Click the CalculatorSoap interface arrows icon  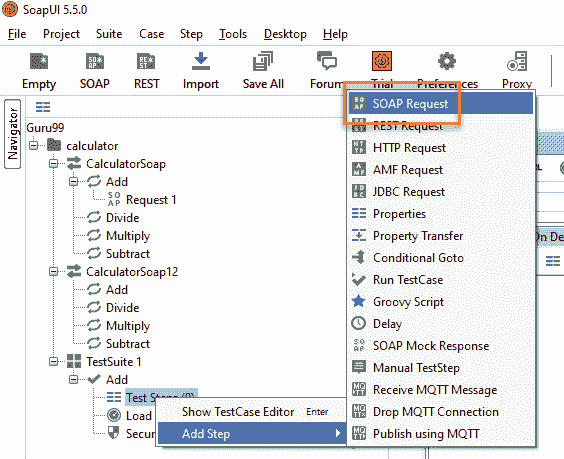(x=74, y=163)
